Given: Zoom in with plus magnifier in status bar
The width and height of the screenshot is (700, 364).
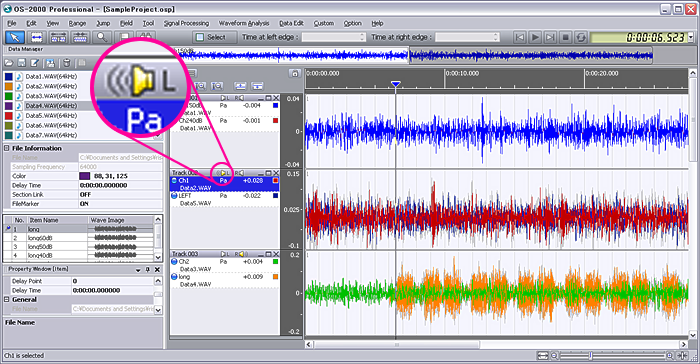Looking at the screenshot, I should (670, 356).
